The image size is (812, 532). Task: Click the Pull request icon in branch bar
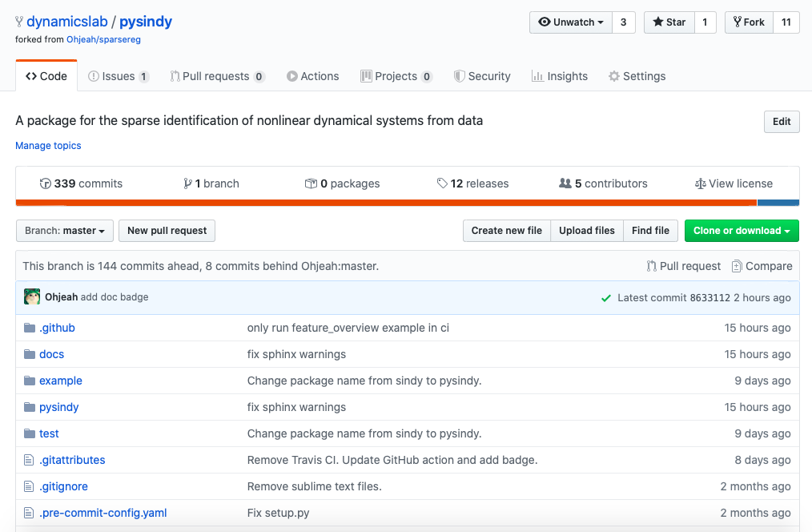[x=652, y=266]
